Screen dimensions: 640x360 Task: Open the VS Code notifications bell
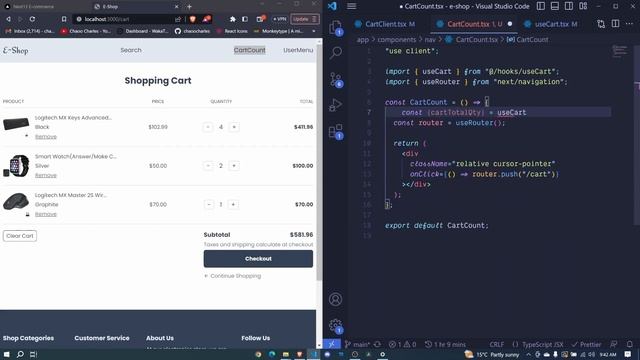[629, 344]
